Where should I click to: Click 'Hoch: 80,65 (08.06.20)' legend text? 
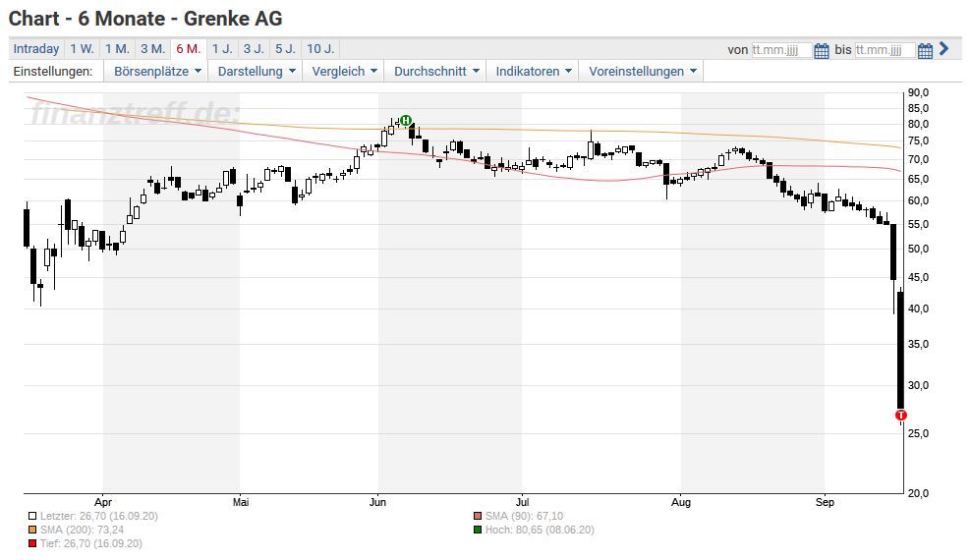540,530
